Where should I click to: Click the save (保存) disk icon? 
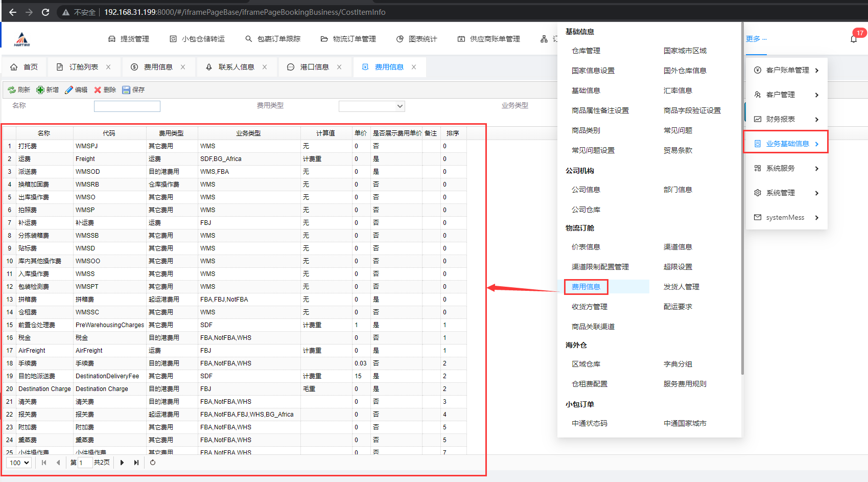click(126, 90)
